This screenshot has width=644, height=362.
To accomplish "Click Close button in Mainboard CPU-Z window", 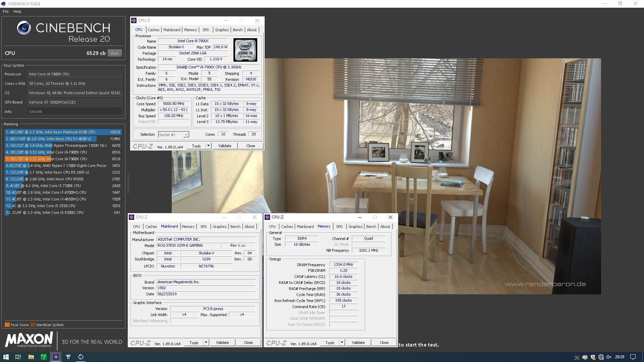I will tap(248, 343).
